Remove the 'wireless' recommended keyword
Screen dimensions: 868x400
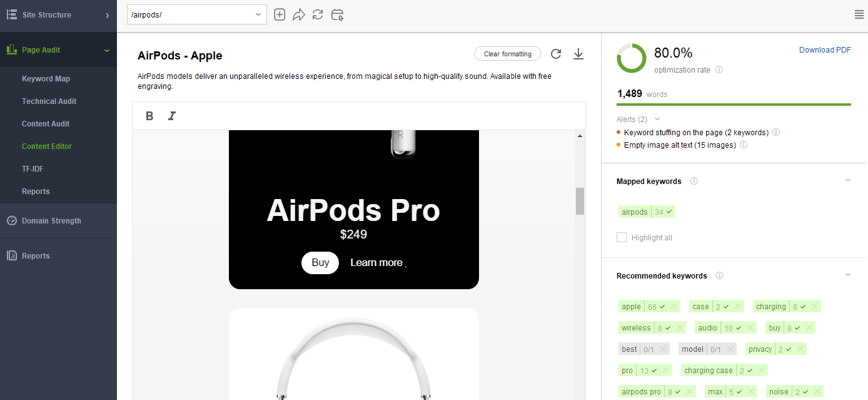click(680, 328)
